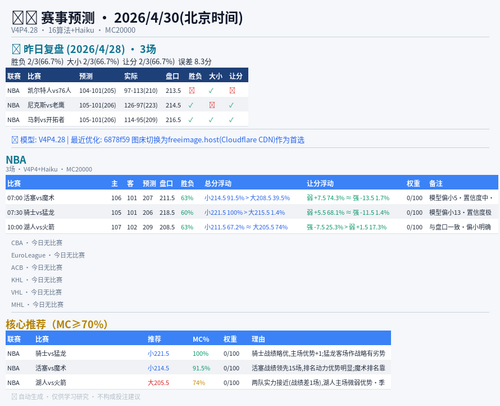The height and width of the screenshot is (406, 500).
Task: Click the VHL 今日无比赛 line
Action: pos(36,292)
